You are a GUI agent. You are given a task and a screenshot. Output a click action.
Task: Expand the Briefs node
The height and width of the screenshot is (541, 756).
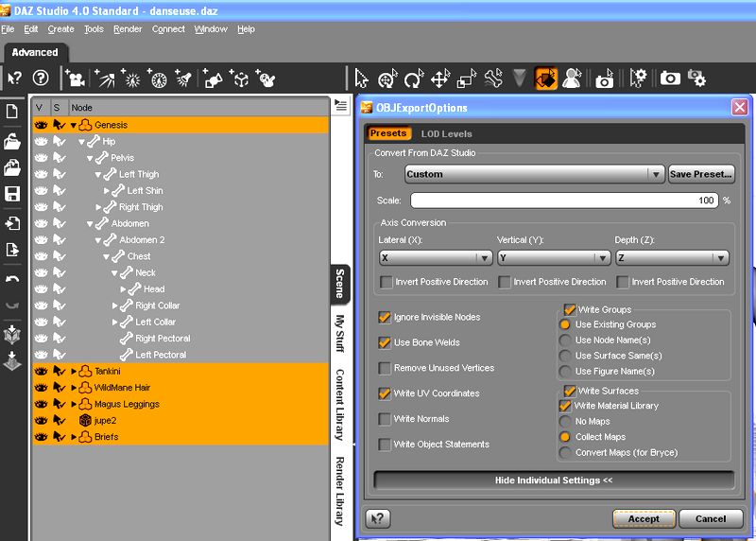coord(74,437)
